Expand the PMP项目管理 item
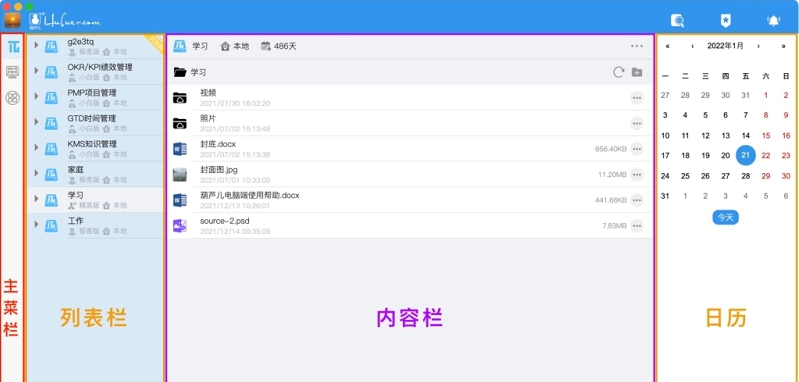The height and width of the screenshot is (382, 799). (36, 96)
